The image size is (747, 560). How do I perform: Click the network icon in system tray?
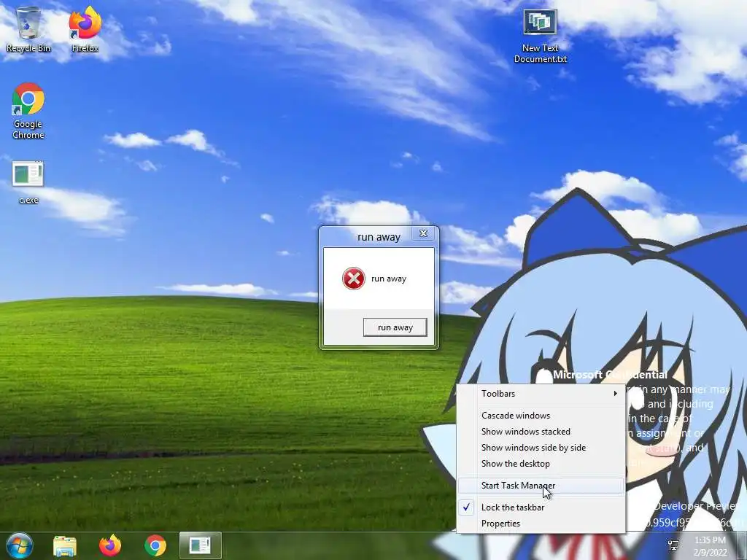click(x=673, y=545)
